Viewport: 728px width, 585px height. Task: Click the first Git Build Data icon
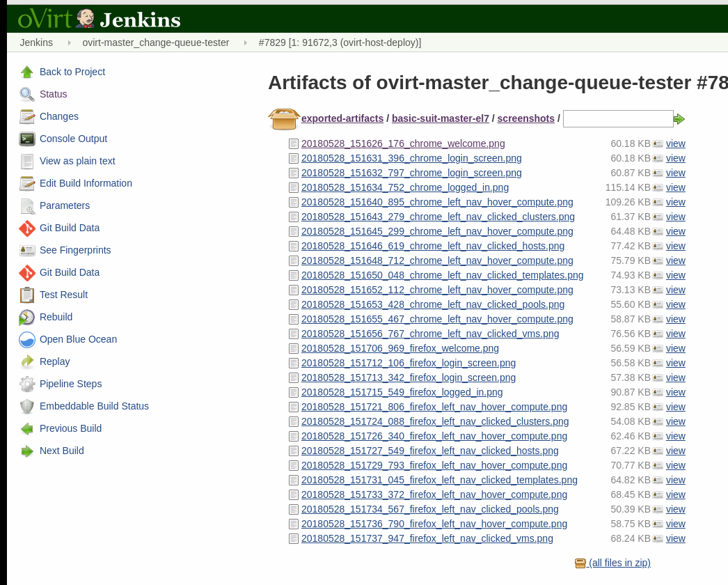(x=27, y=228)
